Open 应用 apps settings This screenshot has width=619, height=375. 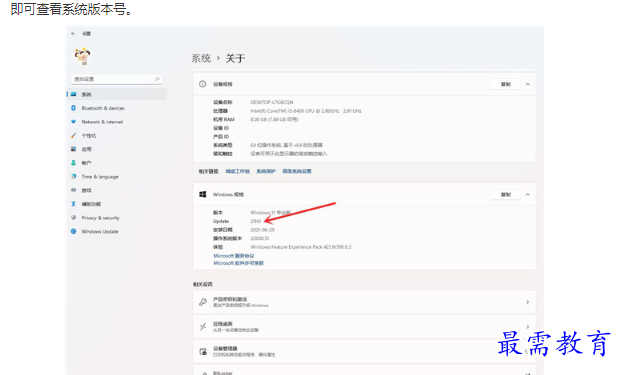[x=86, y=149]
